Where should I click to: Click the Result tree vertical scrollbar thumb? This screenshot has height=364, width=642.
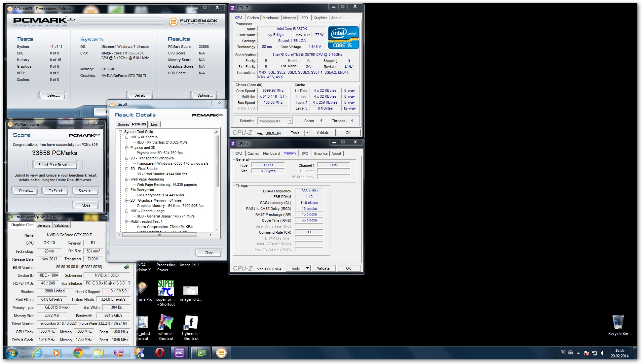click(x=216, y=161)
